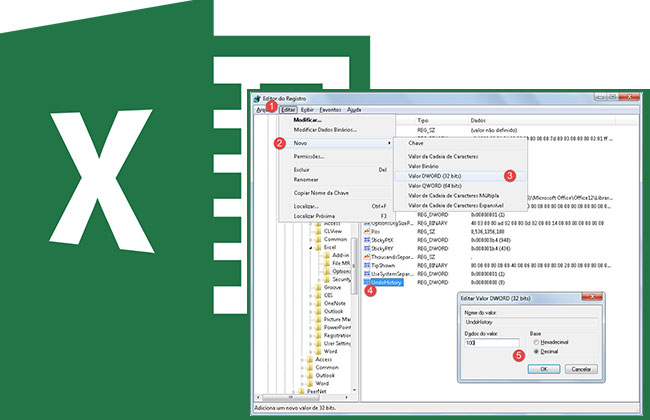Select the Hexadecimal base radio button
The image size is (650, 420).
pos(536,342)
